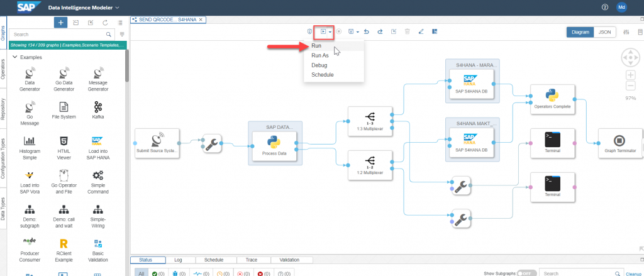Collapse the Examples section

15,57
